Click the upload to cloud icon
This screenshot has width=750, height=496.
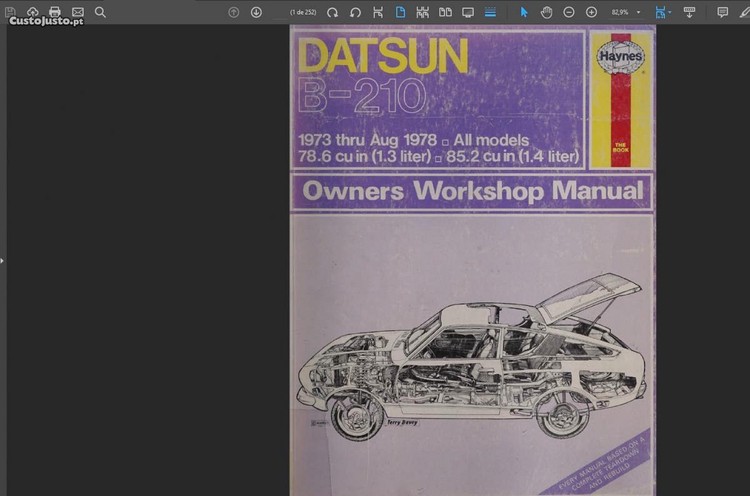pyautogui.click(x=32, y=12)
